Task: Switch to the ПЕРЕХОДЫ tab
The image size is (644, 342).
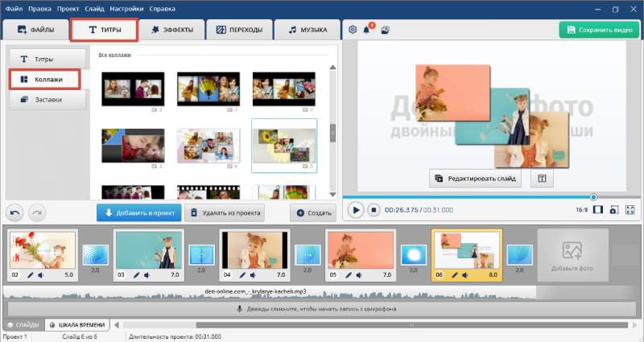Action: click(239, 30)
